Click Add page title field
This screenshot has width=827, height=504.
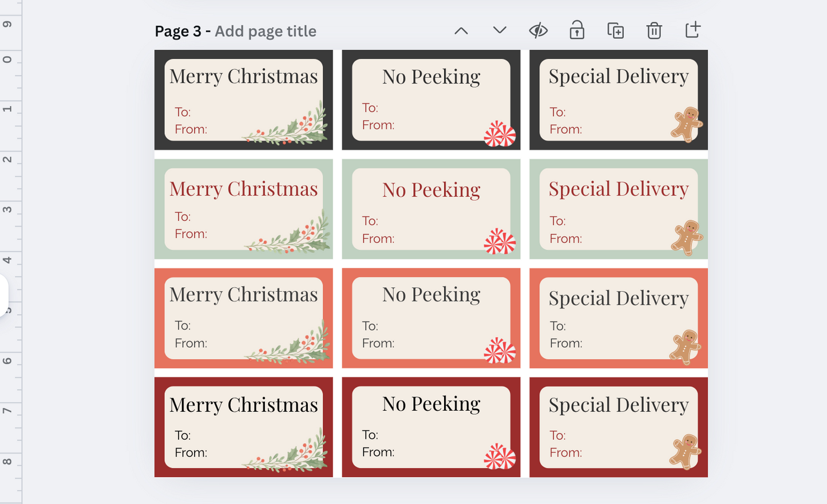point(266,31)
